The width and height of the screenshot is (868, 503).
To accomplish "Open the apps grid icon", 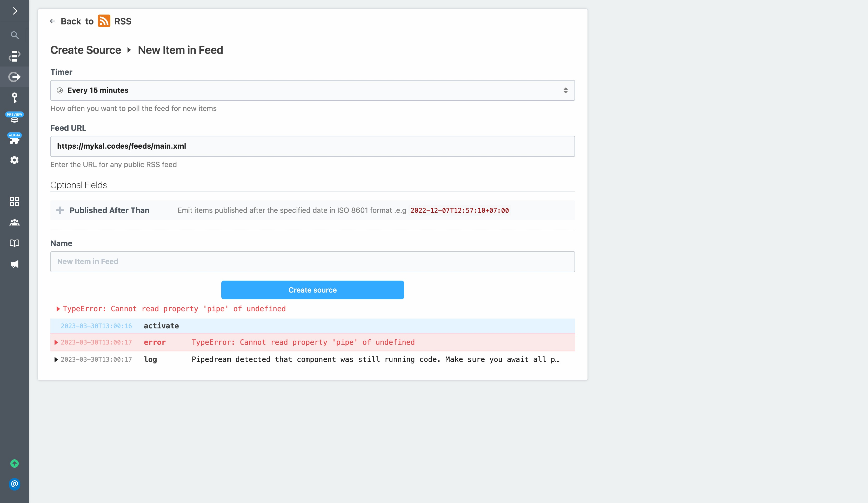I will 15,202.
